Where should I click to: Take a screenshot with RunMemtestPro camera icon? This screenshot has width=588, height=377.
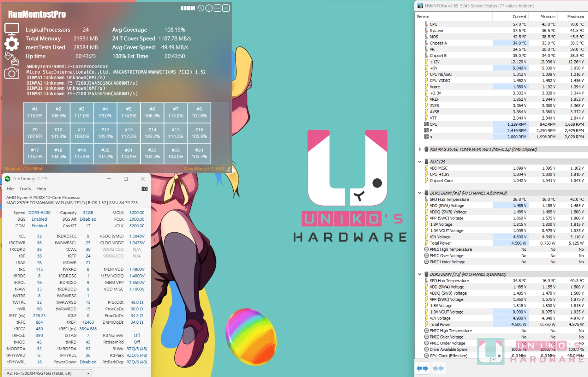coord(12,73)
